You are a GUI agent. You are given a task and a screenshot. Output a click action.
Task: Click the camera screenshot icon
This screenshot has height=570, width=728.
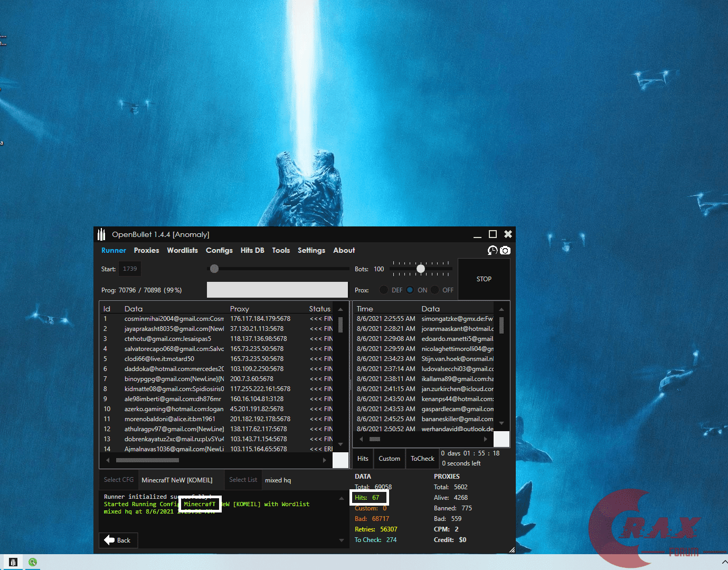(505, 250)
